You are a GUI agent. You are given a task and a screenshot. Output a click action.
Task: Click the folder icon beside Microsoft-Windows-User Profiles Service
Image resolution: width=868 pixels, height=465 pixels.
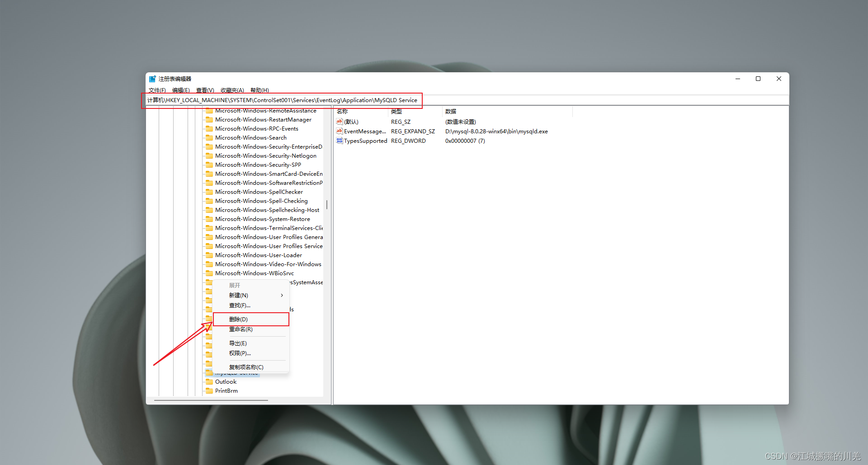click(209, 246)
